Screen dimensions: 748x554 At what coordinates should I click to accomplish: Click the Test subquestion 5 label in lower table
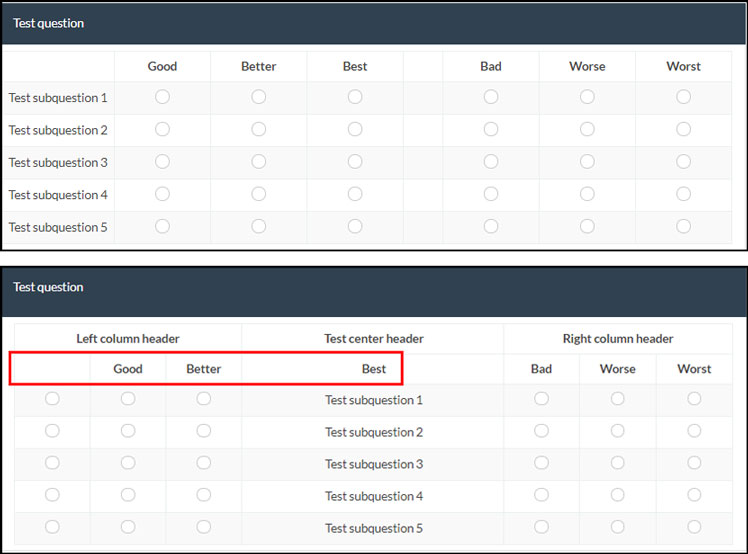point(374,528)
